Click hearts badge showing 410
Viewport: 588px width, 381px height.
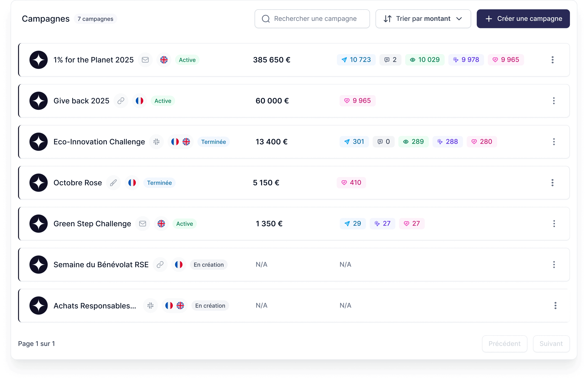[351, 183]
